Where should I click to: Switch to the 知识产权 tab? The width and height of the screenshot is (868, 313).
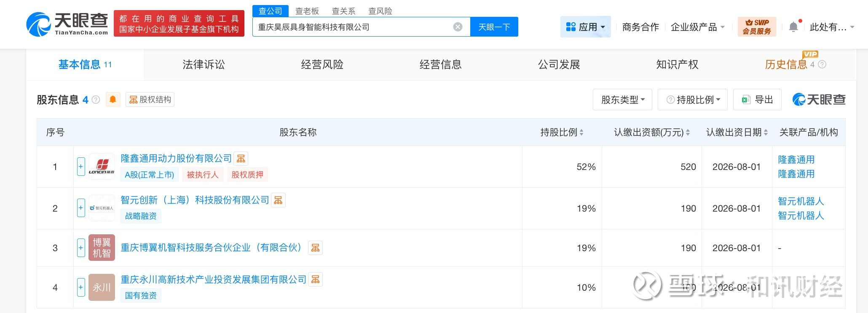pyautogui.click(x=677, y=64)
